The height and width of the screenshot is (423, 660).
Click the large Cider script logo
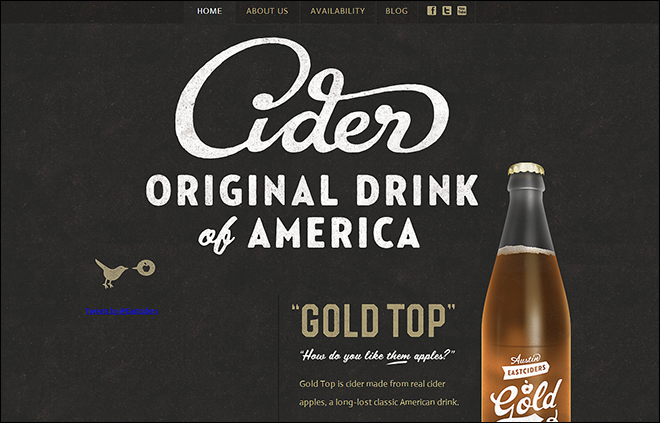pyautogui.click(x=312, y=98)
